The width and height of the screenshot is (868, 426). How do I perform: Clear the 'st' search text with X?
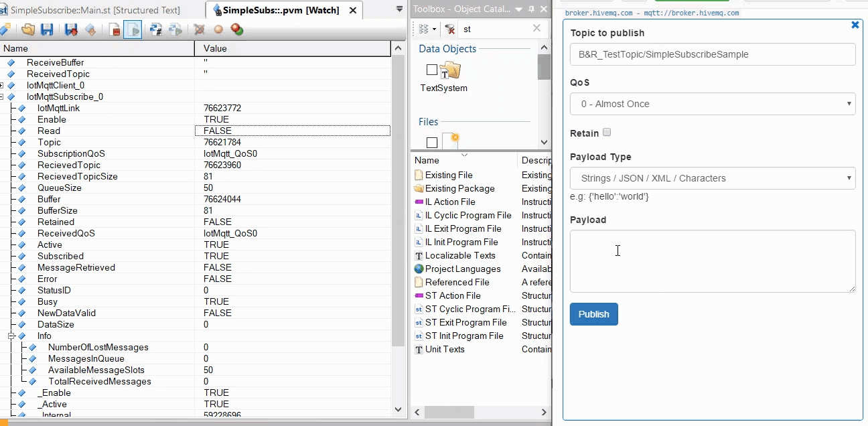point(536,28)
